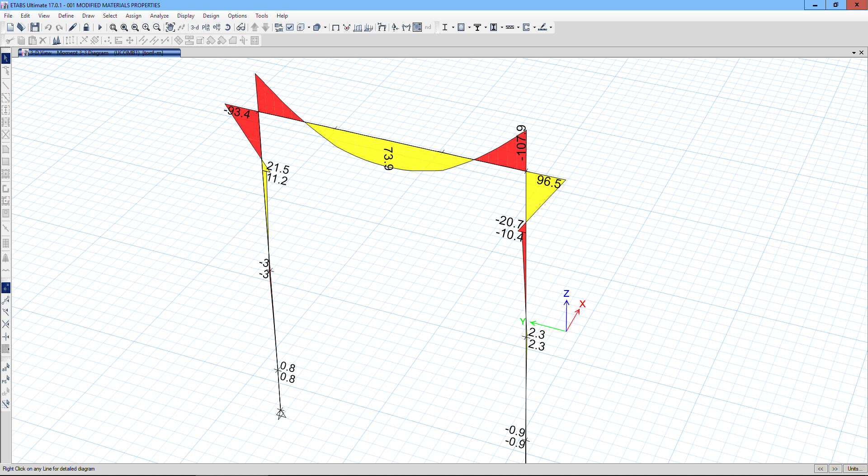Open a plan view with the pln icon
Image resolution: width=868 pixels, height=476 pixels.
[x=206, y=27]
